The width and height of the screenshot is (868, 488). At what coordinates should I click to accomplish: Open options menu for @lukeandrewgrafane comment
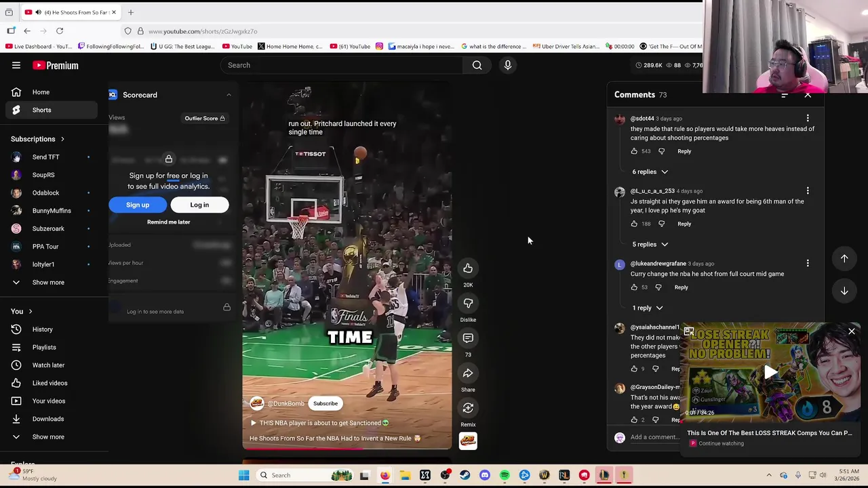[808, 264]
